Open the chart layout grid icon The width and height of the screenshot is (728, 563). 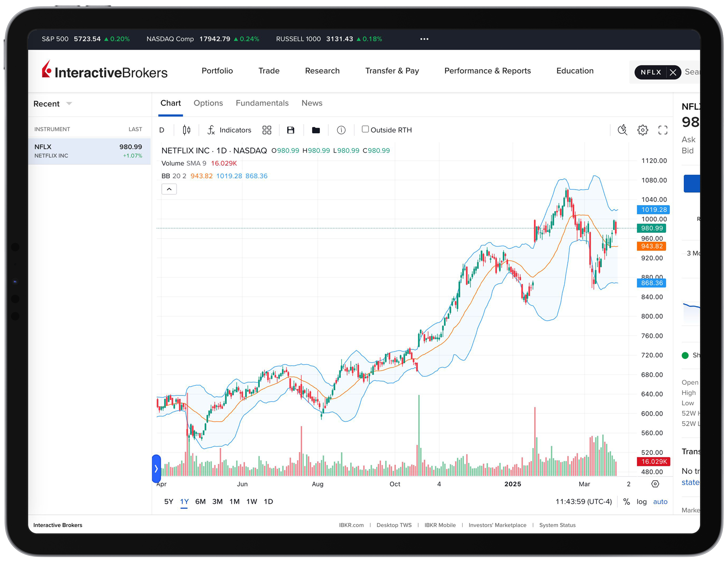pos(267,130)
